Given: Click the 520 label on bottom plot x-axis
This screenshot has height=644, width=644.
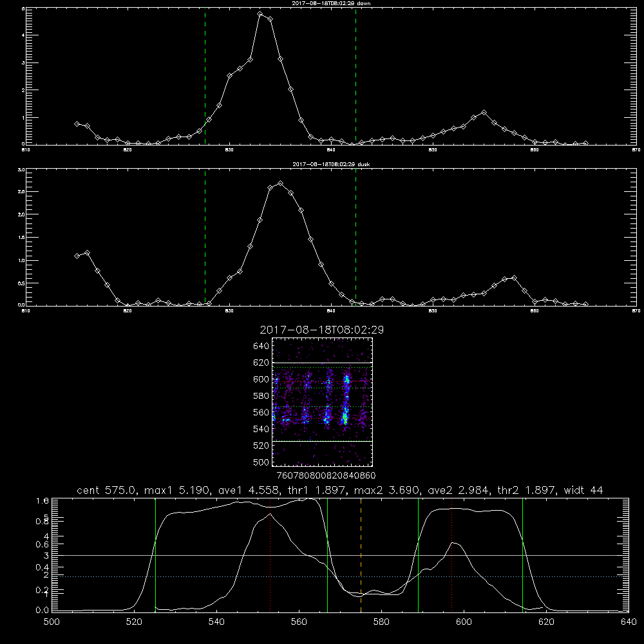Looking at the screenshot, I should (x=134, y=622).
